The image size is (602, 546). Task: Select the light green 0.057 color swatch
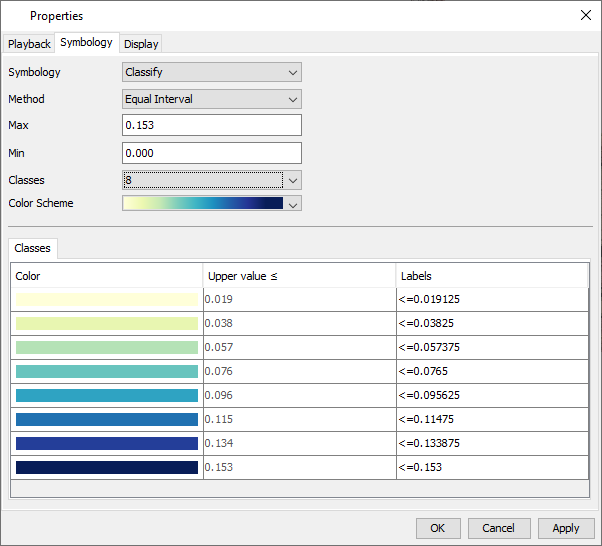click(107, 347)
